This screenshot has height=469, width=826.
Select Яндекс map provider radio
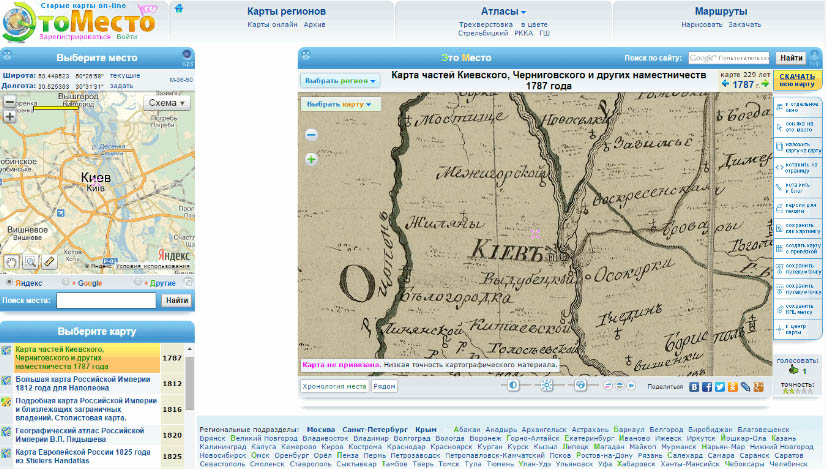click(9, 282)
